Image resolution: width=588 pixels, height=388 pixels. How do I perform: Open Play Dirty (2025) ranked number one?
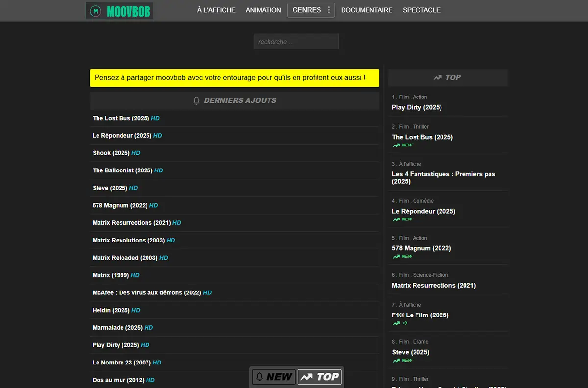(416, 107)
